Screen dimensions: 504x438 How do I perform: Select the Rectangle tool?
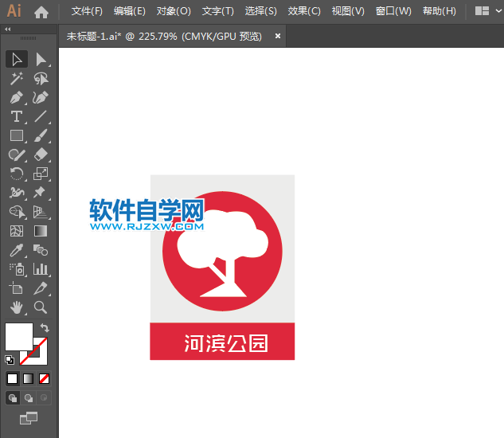pyautogui.click(x=17, y=135)
